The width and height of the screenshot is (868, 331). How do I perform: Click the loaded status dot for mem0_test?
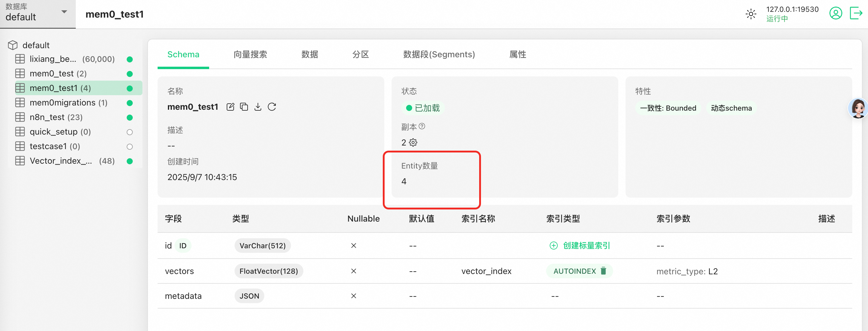[129, 74]
